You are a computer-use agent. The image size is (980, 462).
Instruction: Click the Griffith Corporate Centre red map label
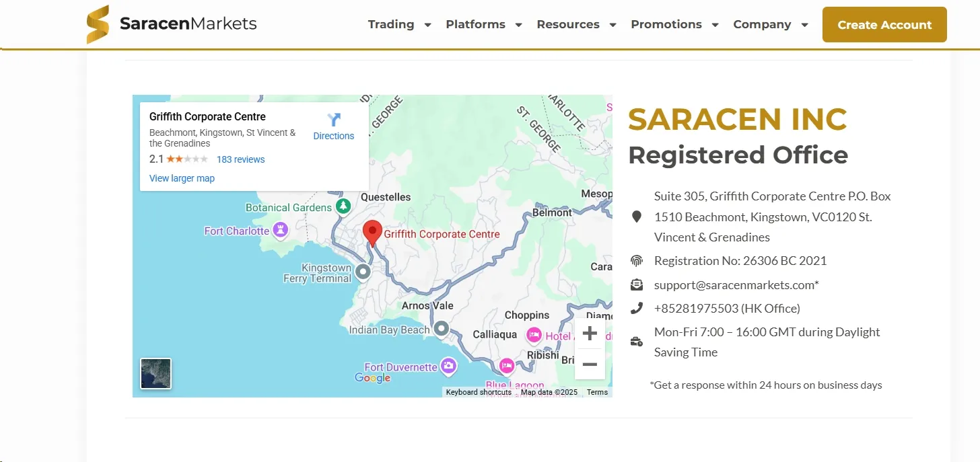442,234
